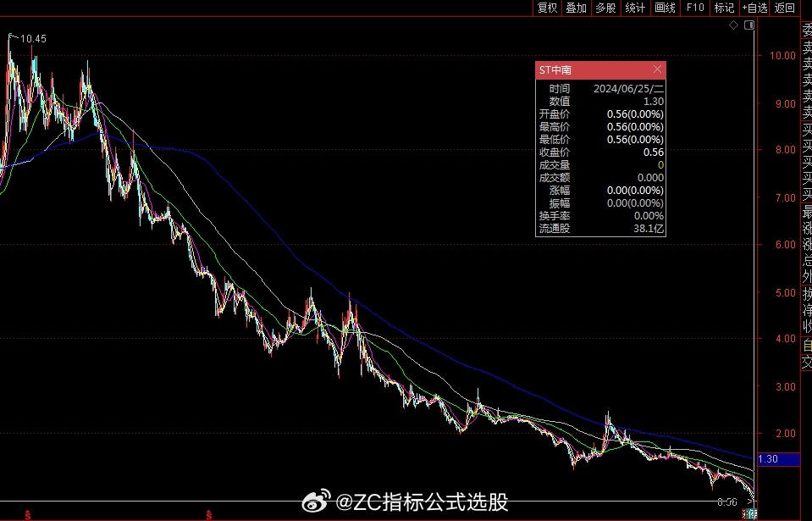The image size is (812, 521).
Task: Open the 复权 price adjustment menu
Action: tap(547, 8)
